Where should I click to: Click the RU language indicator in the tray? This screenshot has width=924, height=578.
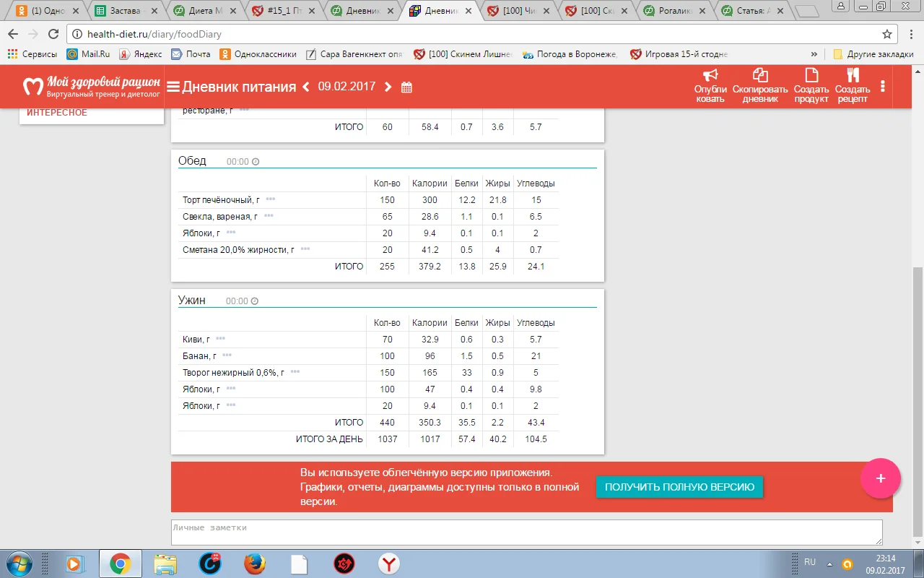tap(810, 562)
